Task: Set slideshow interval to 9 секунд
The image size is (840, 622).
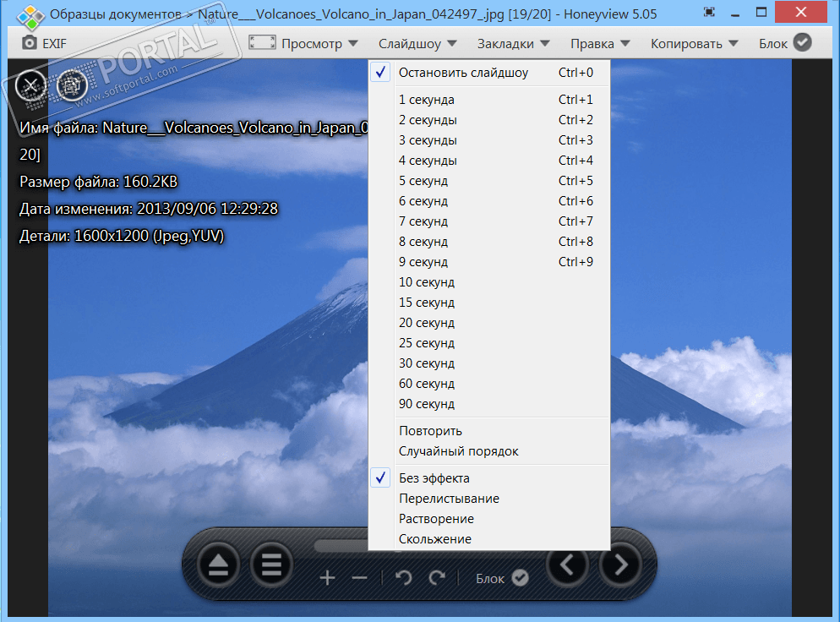Action: tap(489, 262)
